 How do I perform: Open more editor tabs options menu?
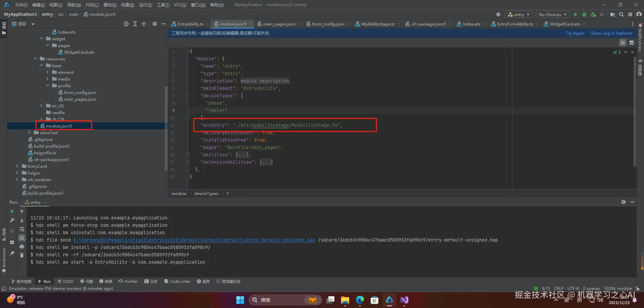(x=633, y=24)
